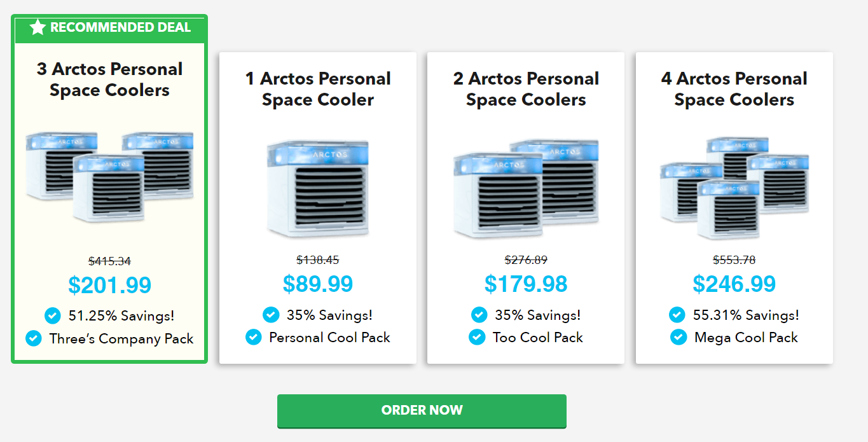This screenshot has width=868, height=442.
Task: Click the two-cooler product photo
Action: pos(525,188)
